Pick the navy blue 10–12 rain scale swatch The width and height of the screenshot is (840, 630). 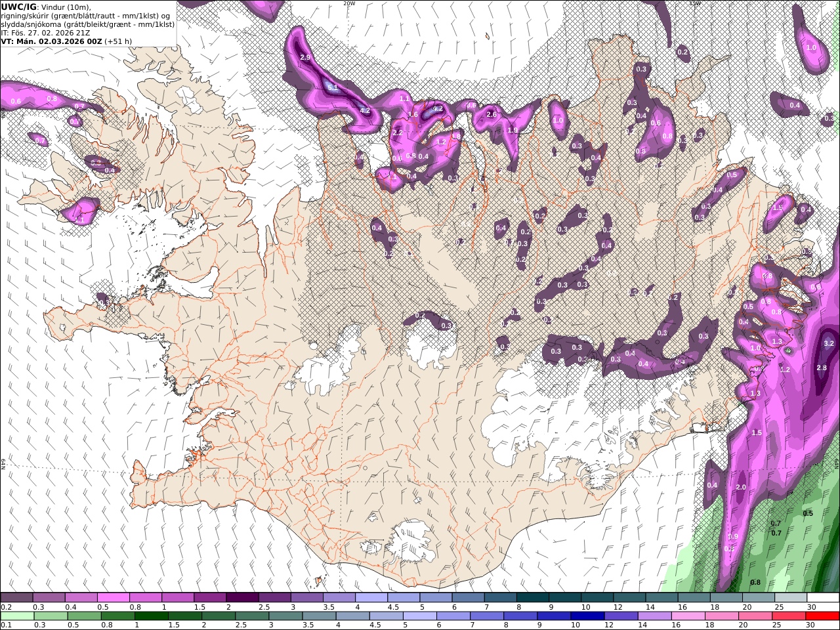(587, 616)
